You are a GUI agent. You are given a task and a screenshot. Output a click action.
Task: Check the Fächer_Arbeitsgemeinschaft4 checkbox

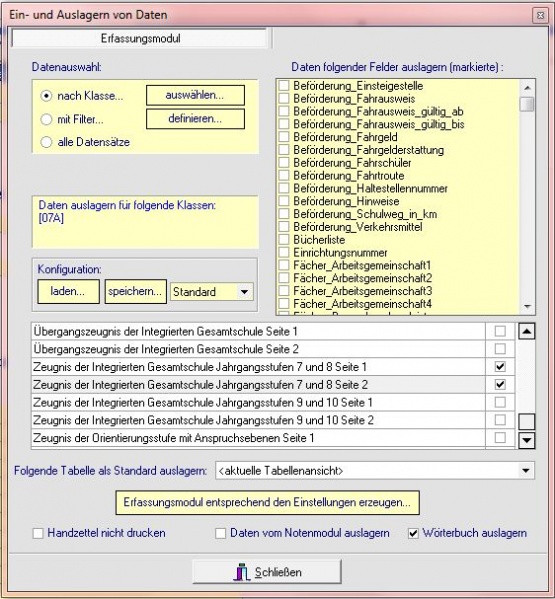[284, 304]
